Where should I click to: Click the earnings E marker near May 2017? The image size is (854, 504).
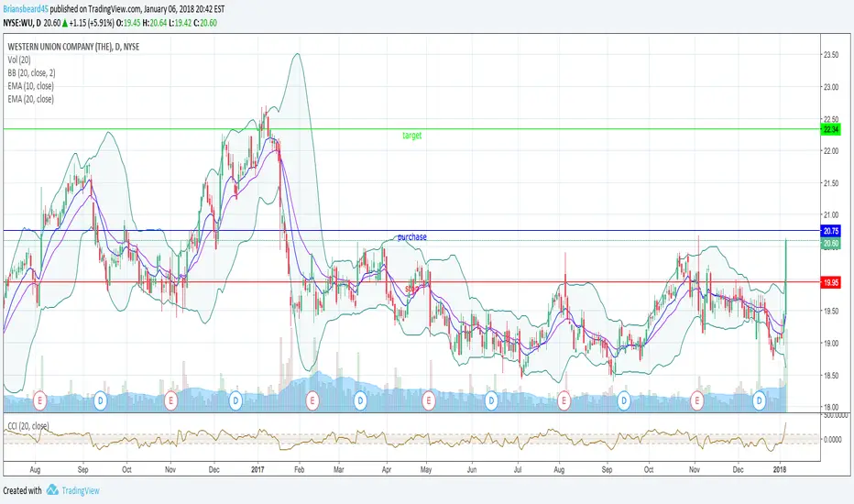pos(429,401)
